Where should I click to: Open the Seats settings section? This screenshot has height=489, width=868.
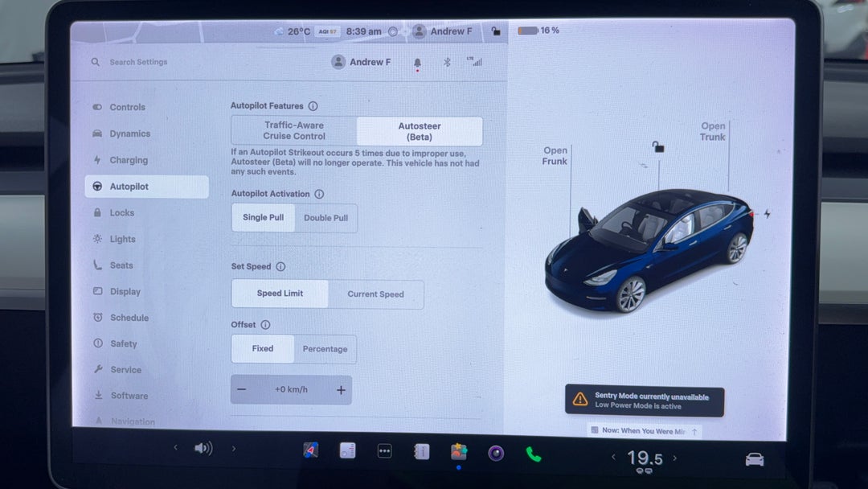(x=121, y=265)
